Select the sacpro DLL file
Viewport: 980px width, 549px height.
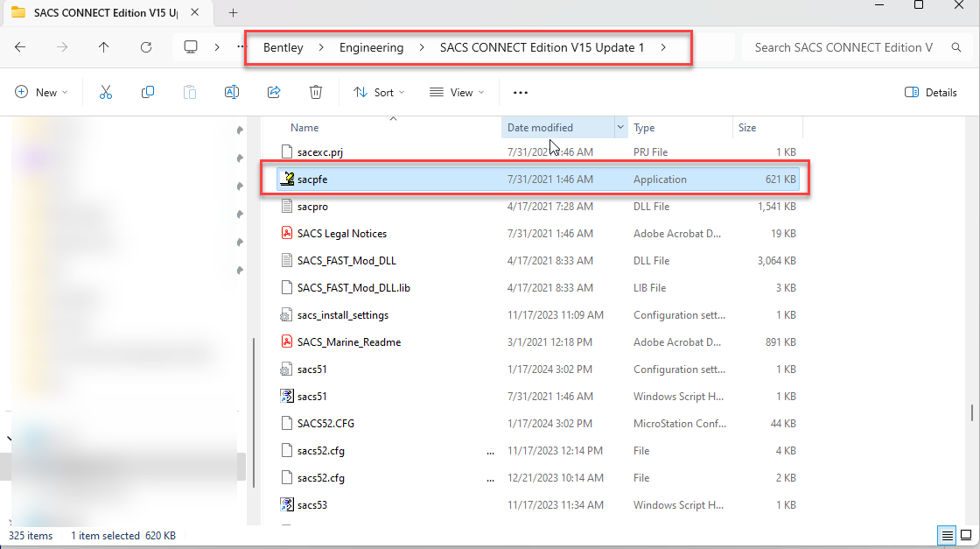tap(537, 207)
